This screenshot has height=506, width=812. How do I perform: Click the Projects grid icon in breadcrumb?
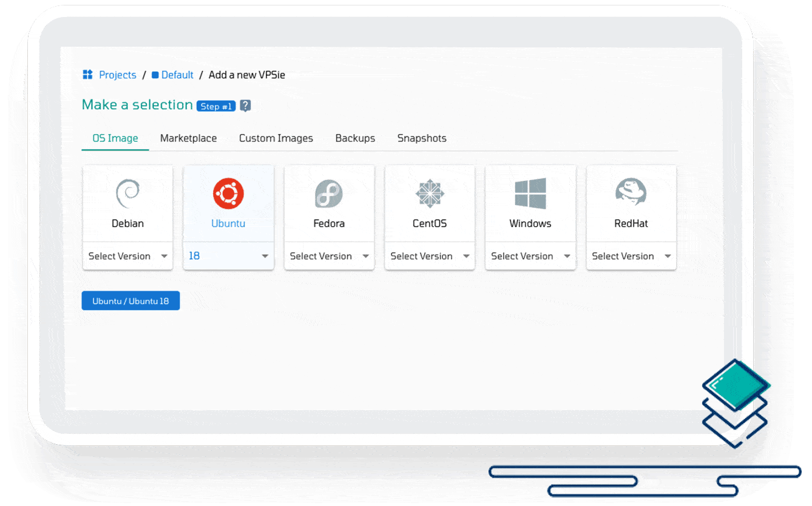[x=87, y=75]
